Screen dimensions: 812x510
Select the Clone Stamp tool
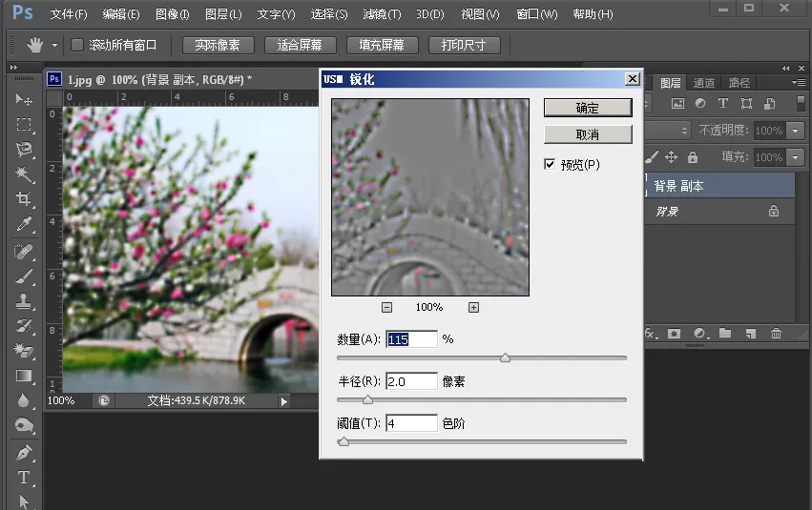[23, 300]
